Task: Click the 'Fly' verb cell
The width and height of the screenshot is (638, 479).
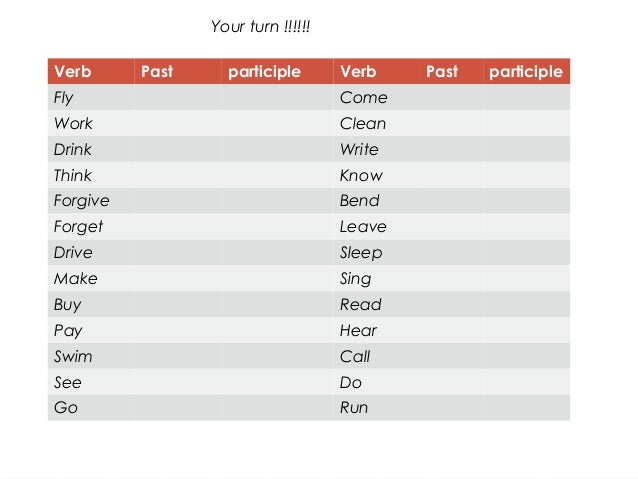Action: click(91, 97)
